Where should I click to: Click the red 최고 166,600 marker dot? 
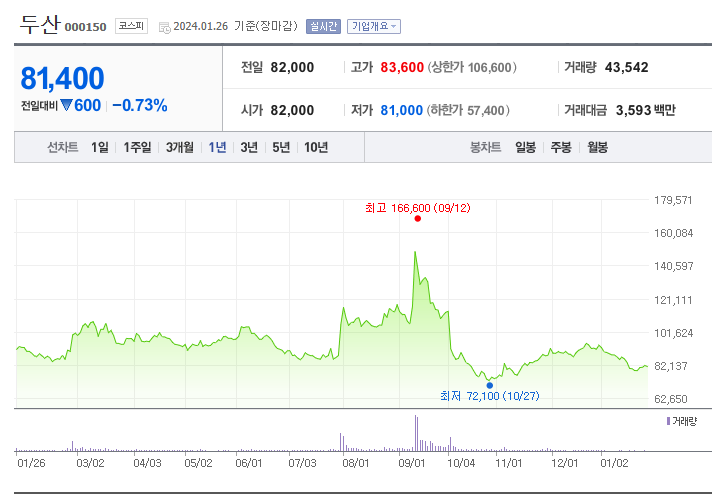pyautogui.click(x=418, y=219)
